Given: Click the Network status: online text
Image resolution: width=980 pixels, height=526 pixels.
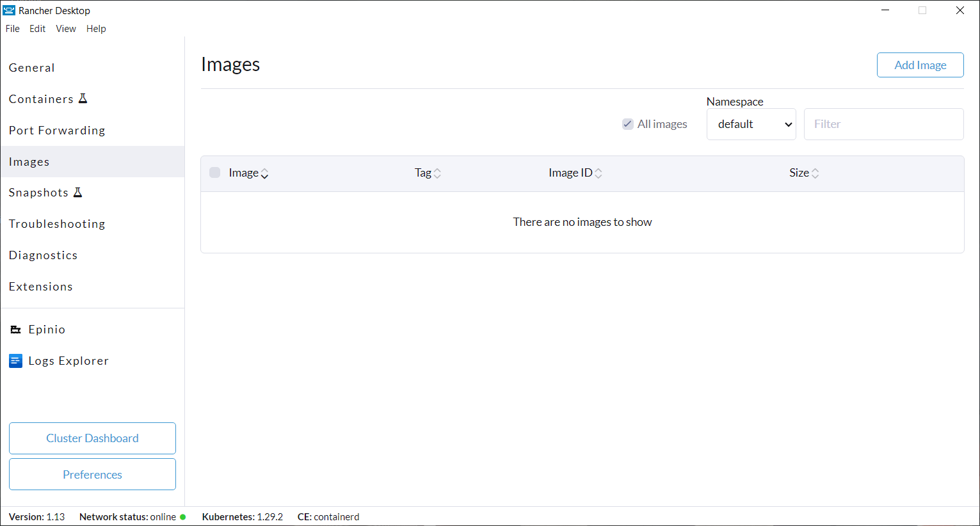Looking at the screenshot, I should (x=127, y=517).
